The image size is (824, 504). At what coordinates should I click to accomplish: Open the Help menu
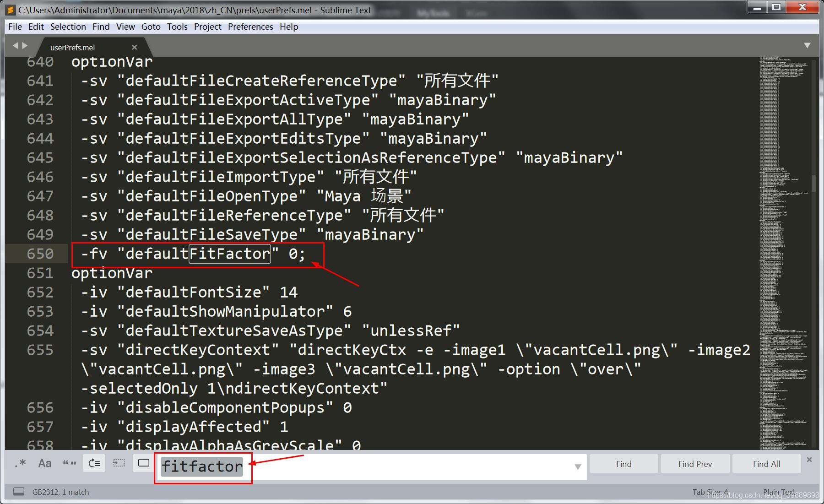289,27
